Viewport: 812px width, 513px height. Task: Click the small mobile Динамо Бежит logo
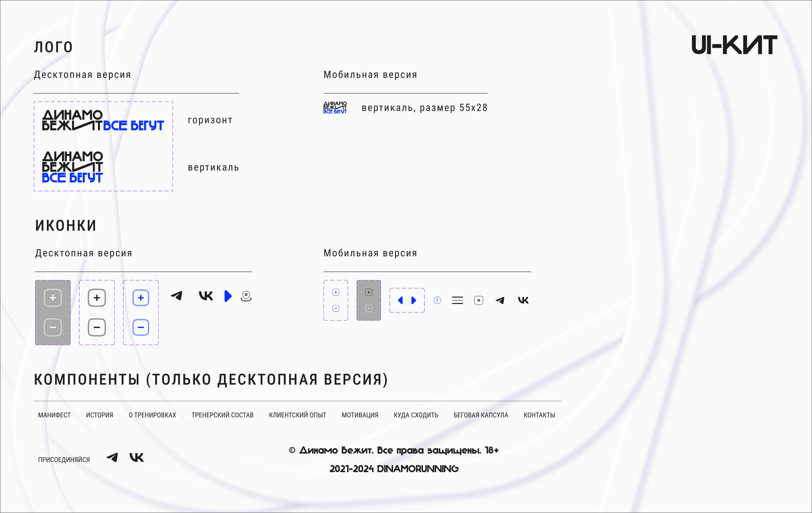[x=335, y=108]
